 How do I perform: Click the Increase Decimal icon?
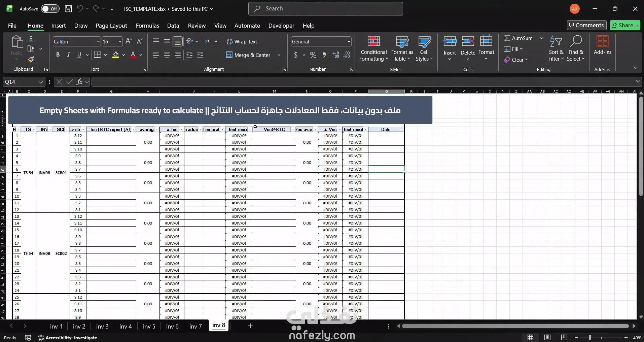[336, 55]
